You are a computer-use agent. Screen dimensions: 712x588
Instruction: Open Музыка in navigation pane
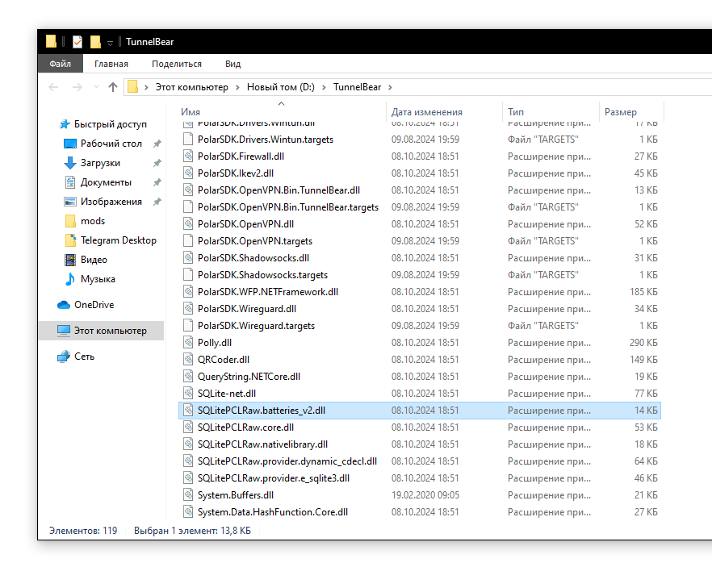click(x=98, y=279)
